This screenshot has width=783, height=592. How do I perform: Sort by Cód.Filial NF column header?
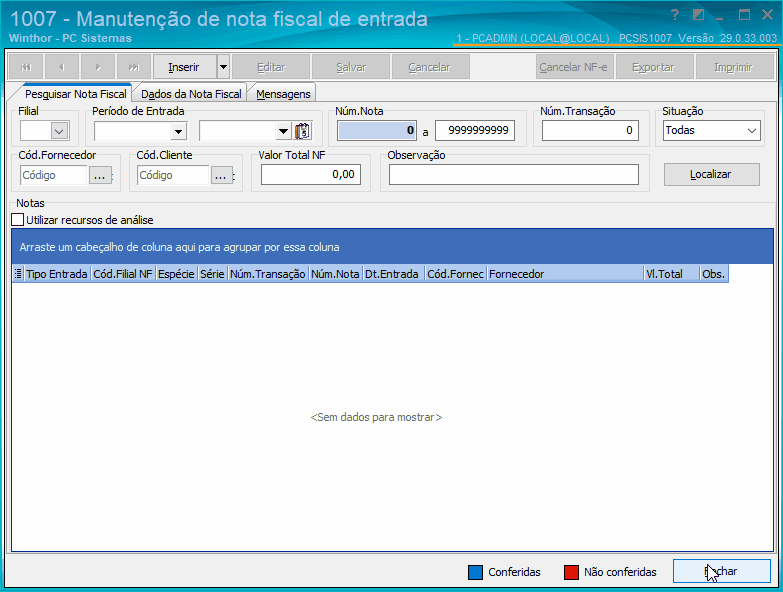pyautogui.click(x=123, y=274)
